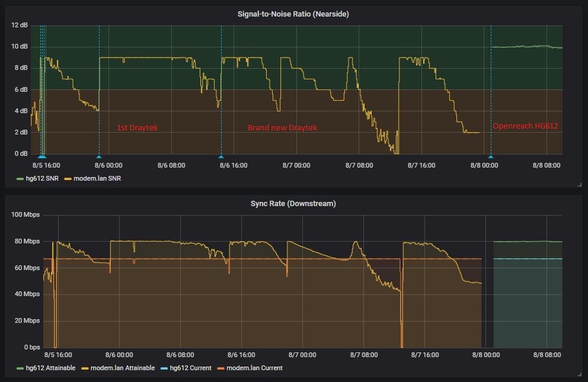Click the red "Openreach HG612" annotation text
The height and width of the screenshot is (382, 588).
coord(525,126)
